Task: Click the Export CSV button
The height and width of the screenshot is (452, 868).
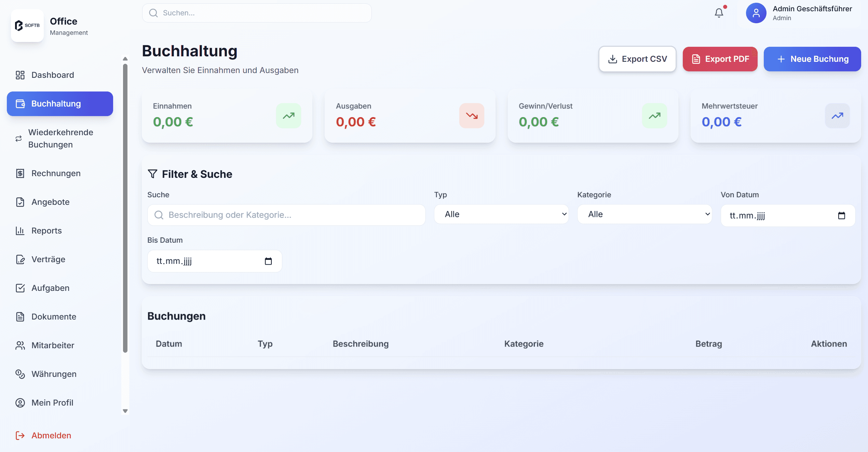Action: tap(637, 59)
